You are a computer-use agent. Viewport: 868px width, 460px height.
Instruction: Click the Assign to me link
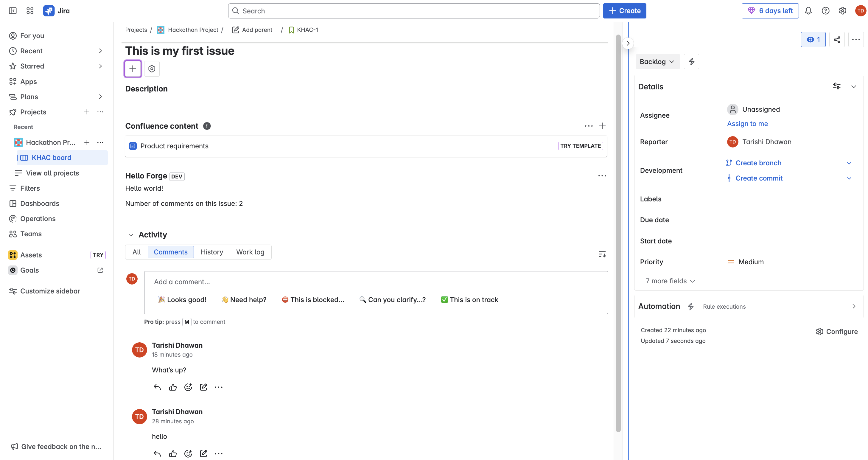click(x=747, y=124)
